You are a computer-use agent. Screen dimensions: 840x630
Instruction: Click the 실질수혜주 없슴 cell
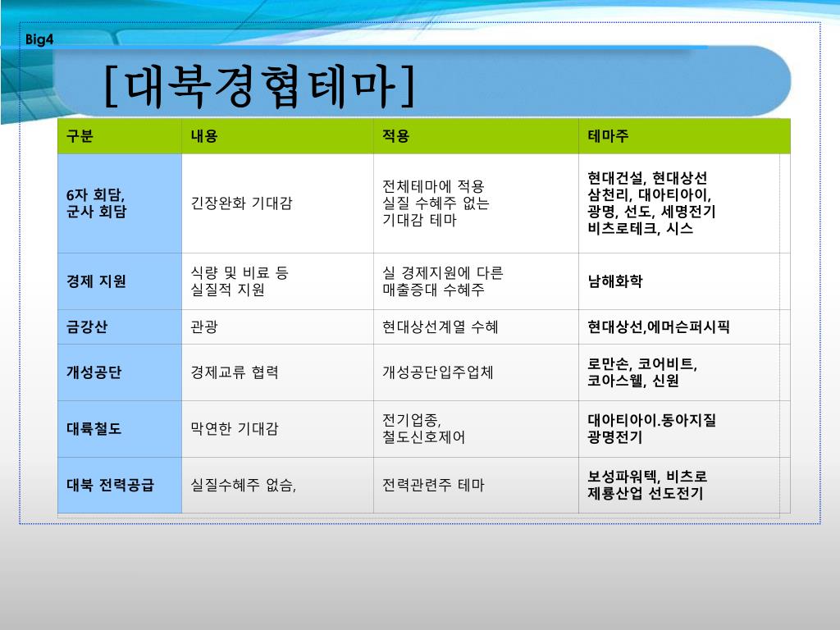[x=277, y=486]
